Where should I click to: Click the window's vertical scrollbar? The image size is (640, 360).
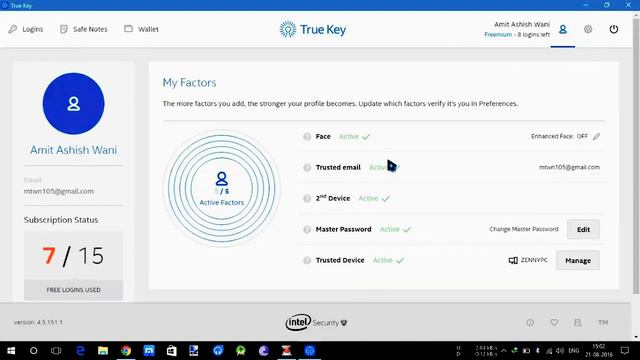pyautogui.click(x=636, y=155)
